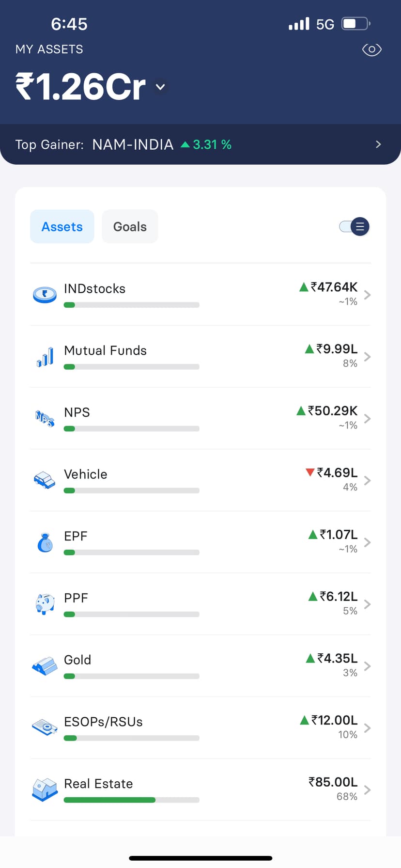401x868 pixels.
Task: Expand the ESOPs/RSUs row chevron
Action: tap(368, 728)
